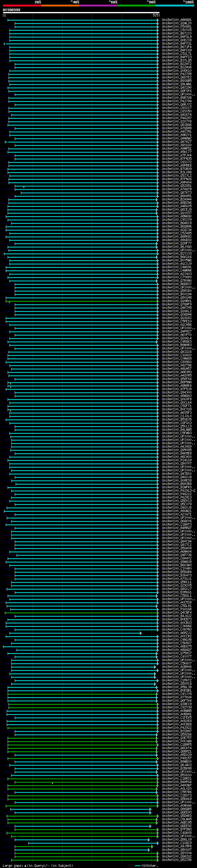Select hit label UniRef100_Q8GTE2
197x868 pixels.
coord(176,77)
